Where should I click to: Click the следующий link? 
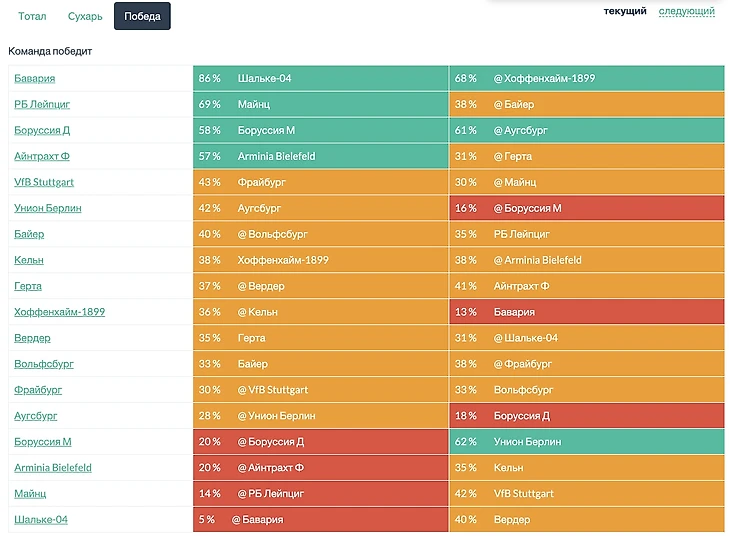(686, 11)
